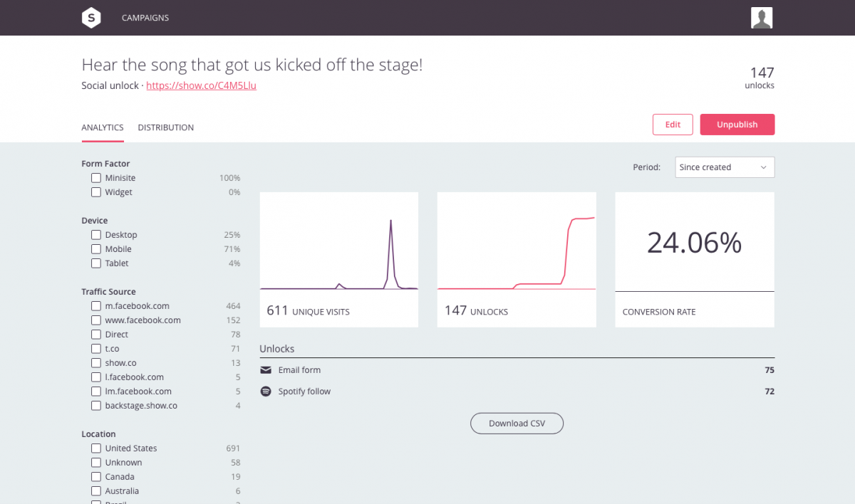Click the Period dropdown chevron arrow

tap(763, 167)
